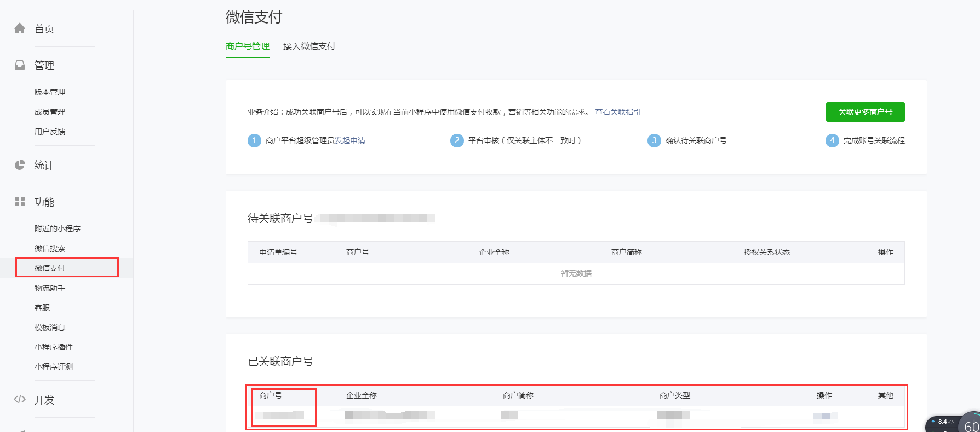Click the pie chart icon beside 统计
This screenshot has width=980, height=432.
click(x=20, y=165)
